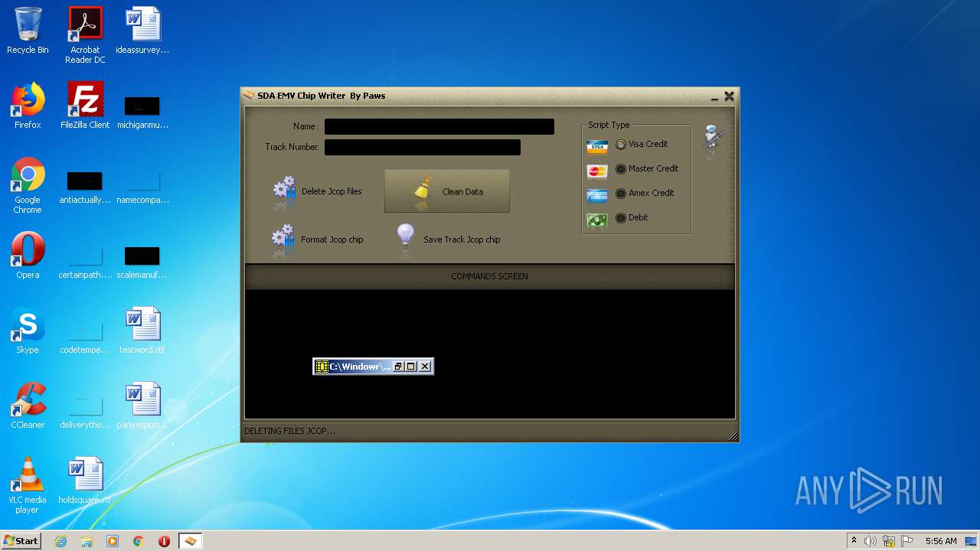Image resolution: width=980 pixels, height=551 pixels.
Task: Close the small C:\Windows console window
Action: click(x=425, y=367)
